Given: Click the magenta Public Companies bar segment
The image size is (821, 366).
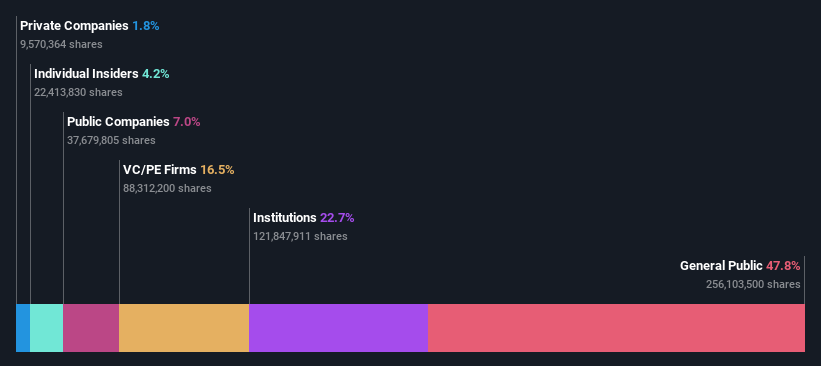Looking at the screenshot, I should click(91, 328).
